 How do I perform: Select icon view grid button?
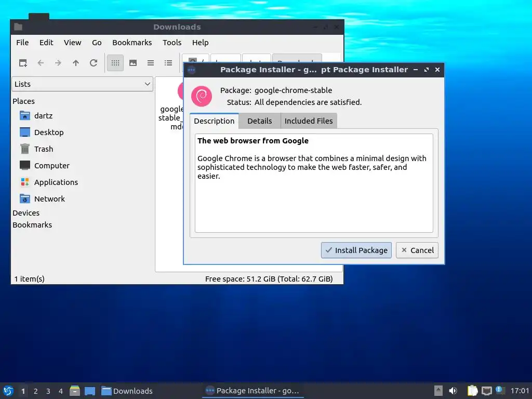tap(115, 63)
